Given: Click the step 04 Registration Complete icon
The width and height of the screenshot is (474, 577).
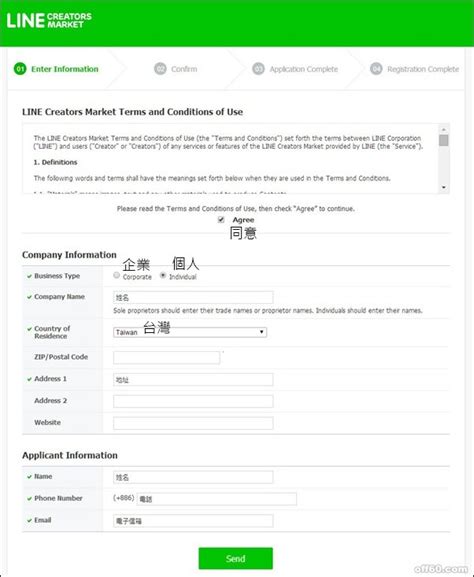Looking at the screenshot, I should click(x=376, y=69).
